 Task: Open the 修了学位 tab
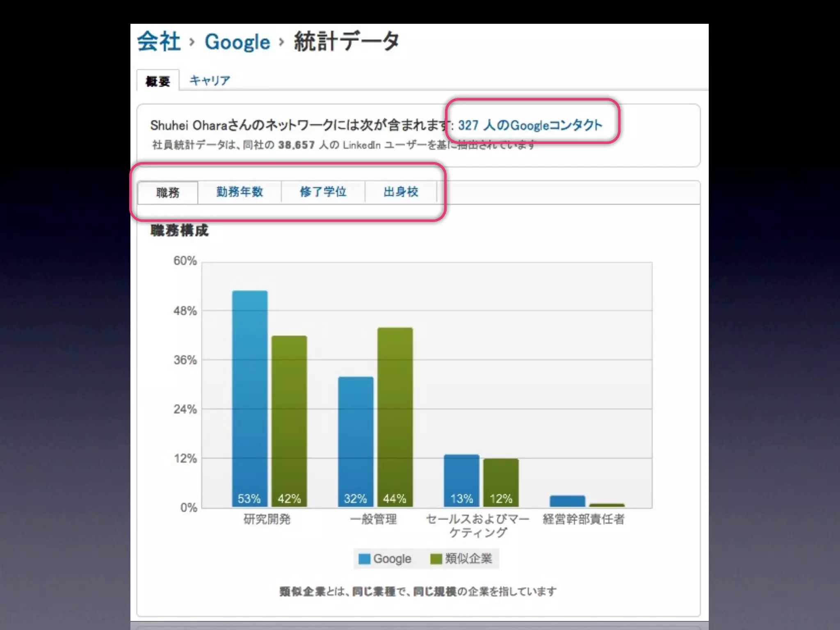point(323,192)
